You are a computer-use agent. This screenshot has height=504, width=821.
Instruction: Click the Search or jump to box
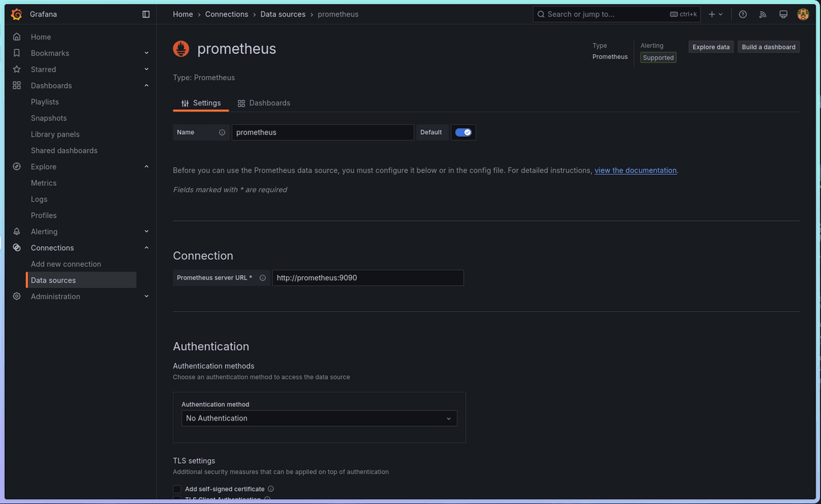617,14
